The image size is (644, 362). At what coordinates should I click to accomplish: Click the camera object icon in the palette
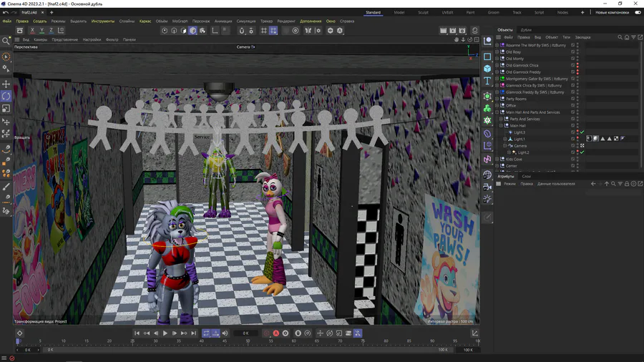(x=487, y=187)
